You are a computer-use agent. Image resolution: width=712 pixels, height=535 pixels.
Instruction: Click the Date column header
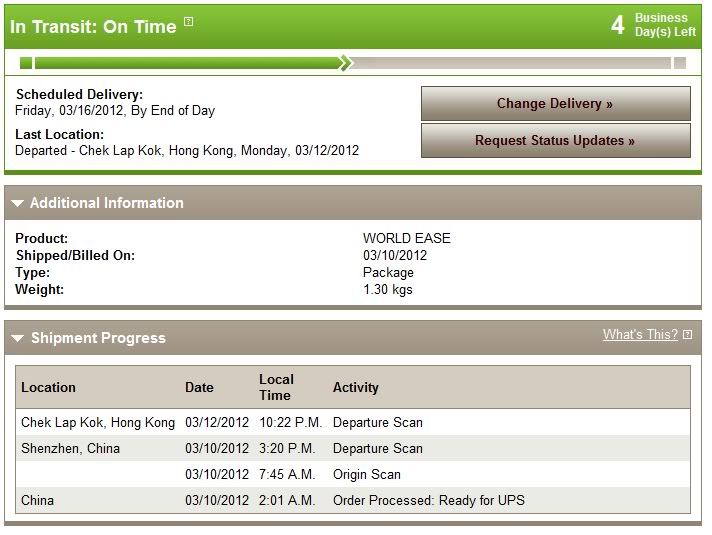(199, 387)
